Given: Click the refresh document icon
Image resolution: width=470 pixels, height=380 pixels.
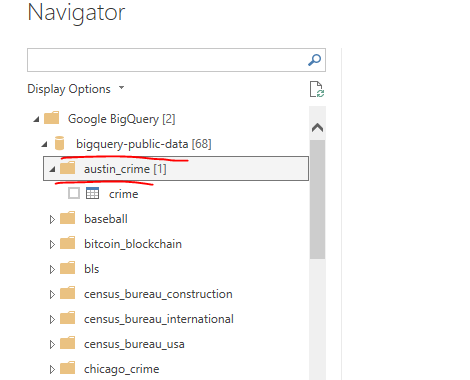Looking at the screenshot, I should click(x=317, y=89).
